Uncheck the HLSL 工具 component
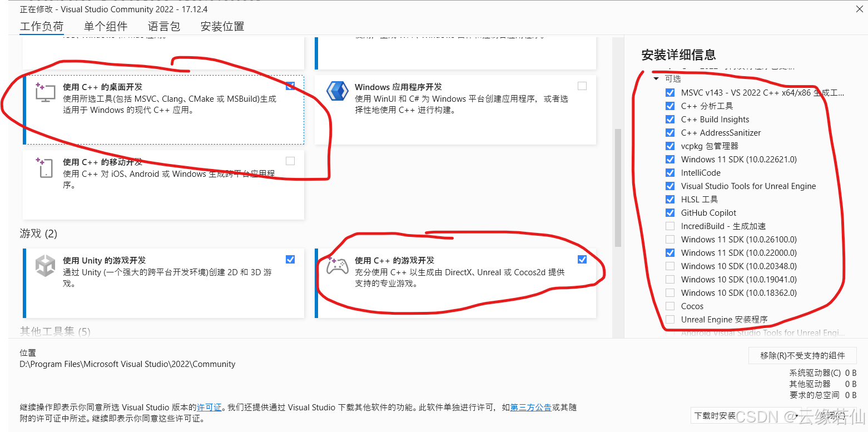 [670, 199]
